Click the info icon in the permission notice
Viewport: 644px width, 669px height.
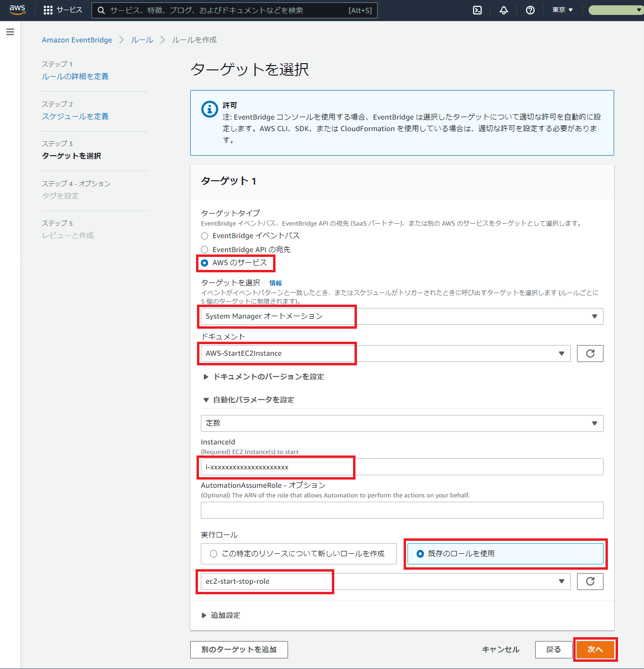click(x=210, y=109)
